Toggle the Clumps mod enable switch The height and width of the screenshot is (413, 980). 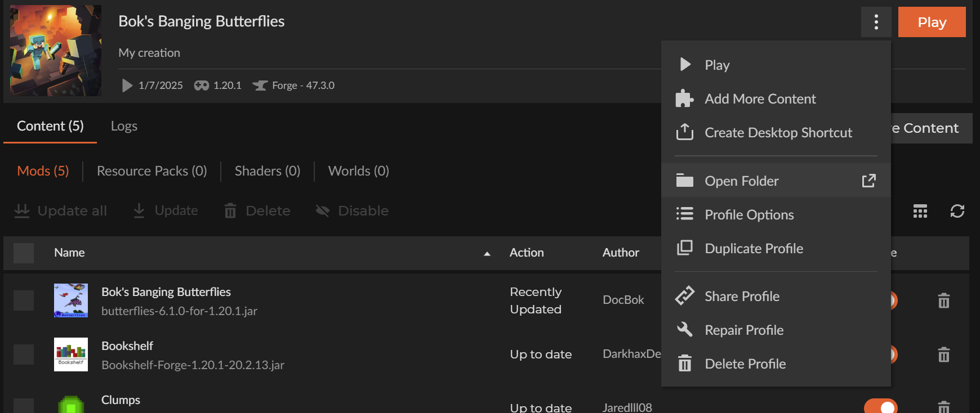tap(880, 407)
